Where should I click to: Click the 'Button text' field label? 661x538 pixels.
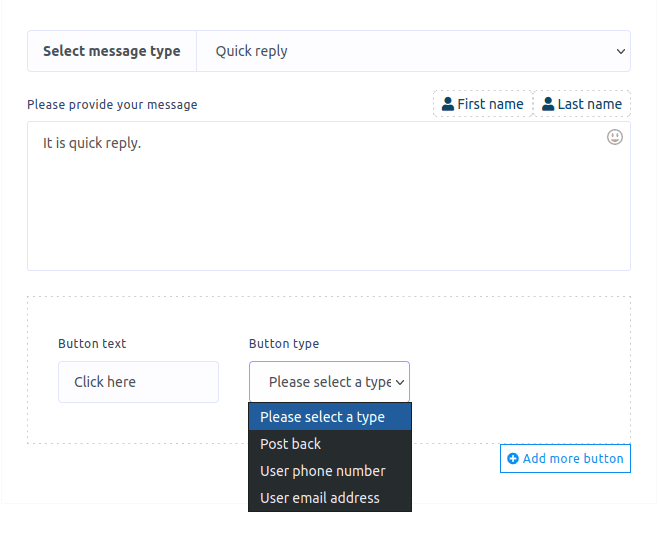(92, 344)
